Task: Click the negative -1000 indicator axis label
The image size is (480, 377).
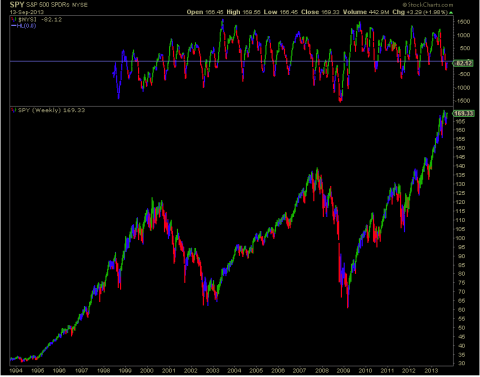Action: point(463,88)
